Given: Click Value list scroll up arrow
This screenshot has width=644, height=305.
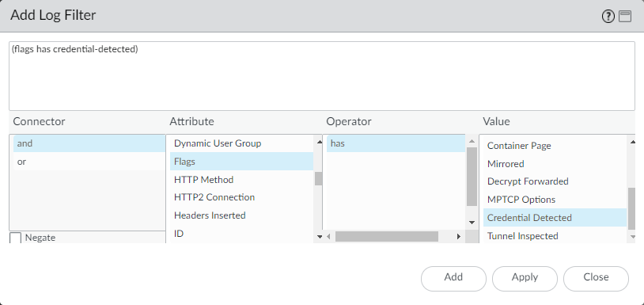Looking at the screenshot, I should pos(632,142).
